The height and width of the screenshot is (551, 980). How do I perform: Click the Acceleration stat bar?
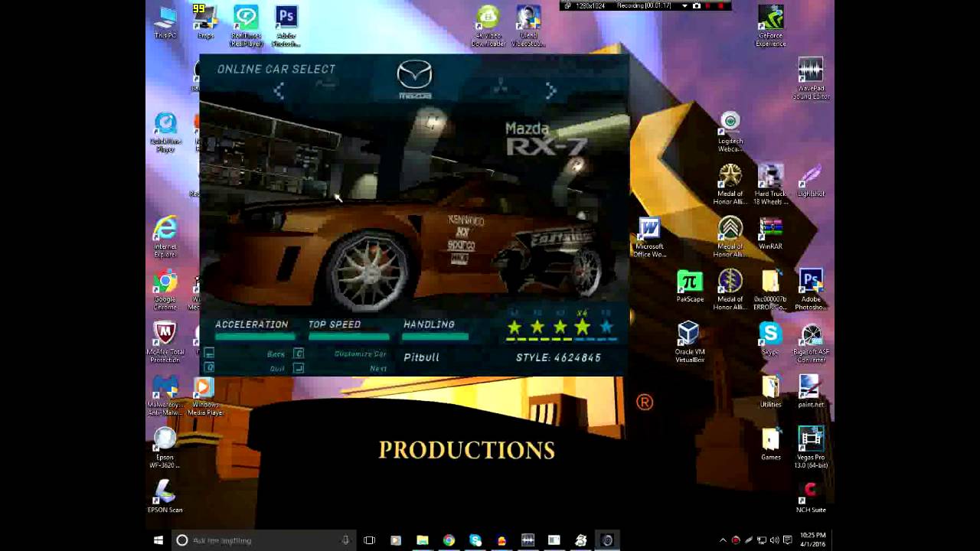tap(254, 335)
